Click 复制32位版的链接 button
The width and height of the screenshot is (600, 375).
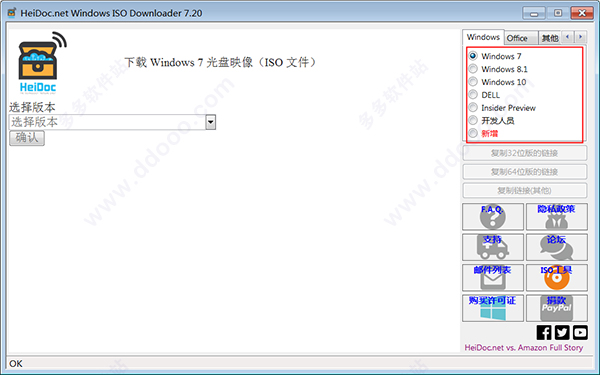tap(524, 153)
